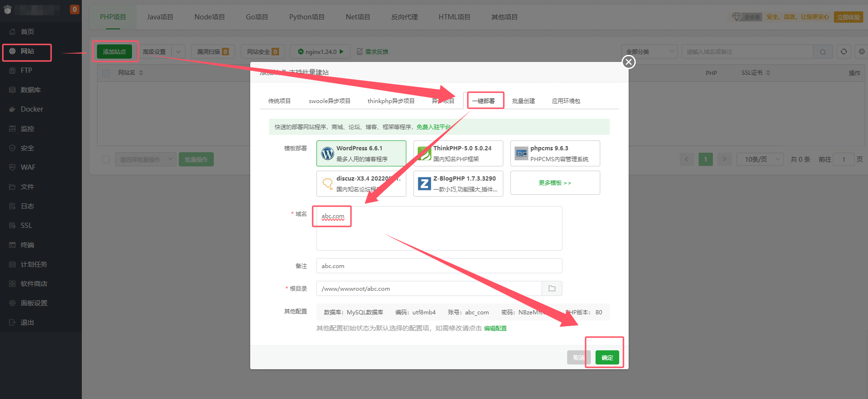Switch to the Python项目 tab

pos(307,17)
